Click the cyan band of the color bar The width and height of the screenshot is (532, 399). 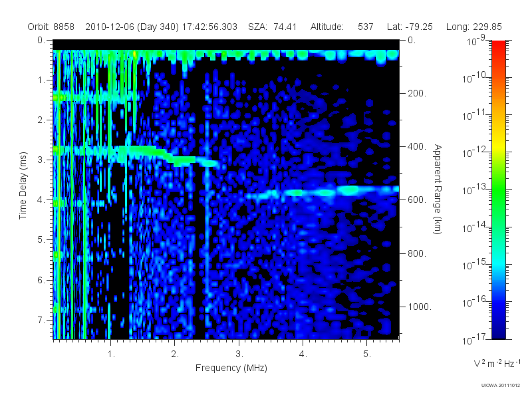click(498, 263)
